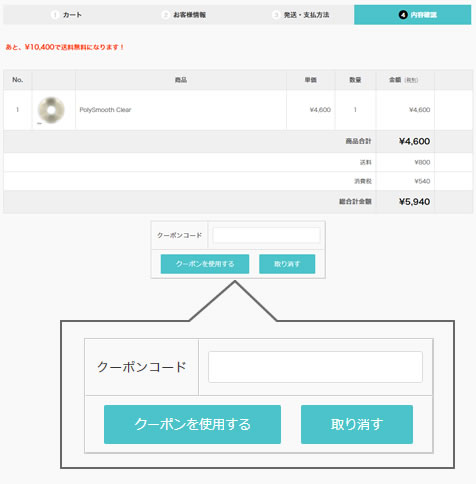Focus the small coupon code input field
This screenshot has width=476, height=484.
(266, 235)
